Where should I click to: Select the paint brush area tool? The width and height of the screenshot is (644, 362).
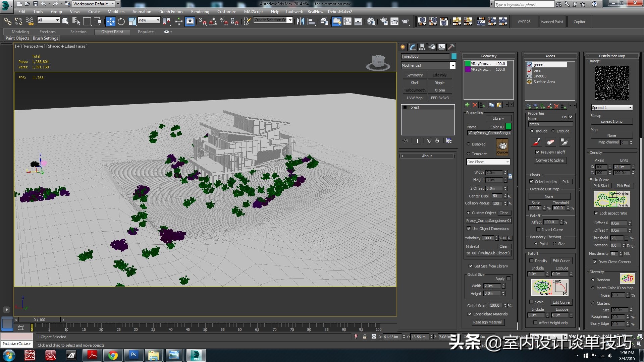[536, 142]
